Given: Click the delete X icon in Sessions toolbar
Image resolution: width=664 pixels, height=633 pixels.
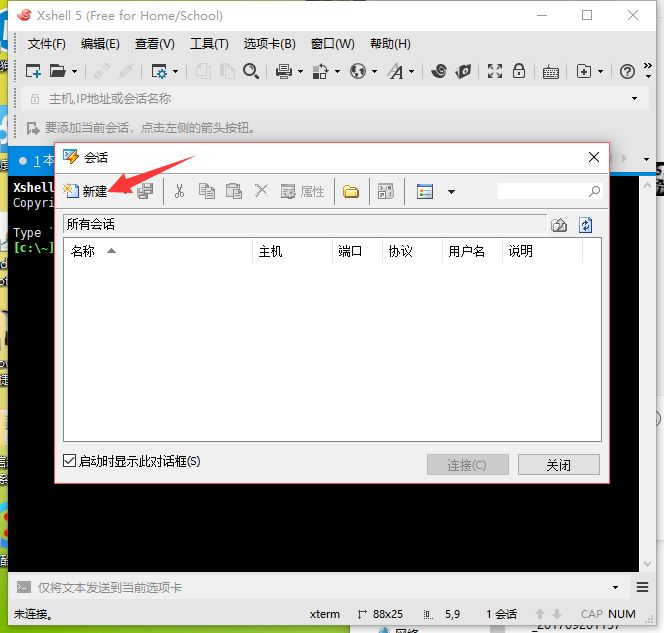Looking at the screenshot, I should (261, 191).
